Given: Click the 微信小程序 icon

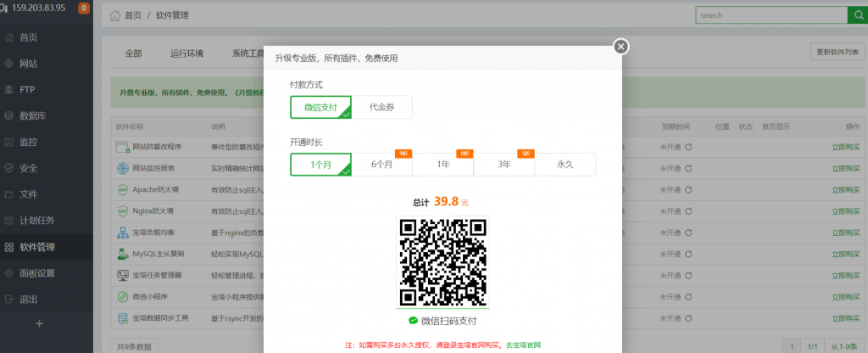Looking at the screenshot, I should coord(122,296).
